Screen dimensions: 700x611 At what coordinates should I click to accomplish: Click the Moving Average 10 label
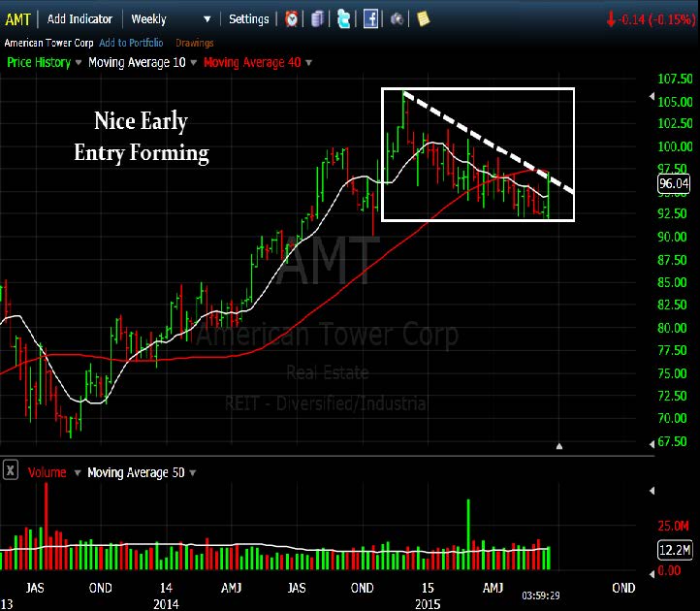pyautogui.click(x=137, y=62)
